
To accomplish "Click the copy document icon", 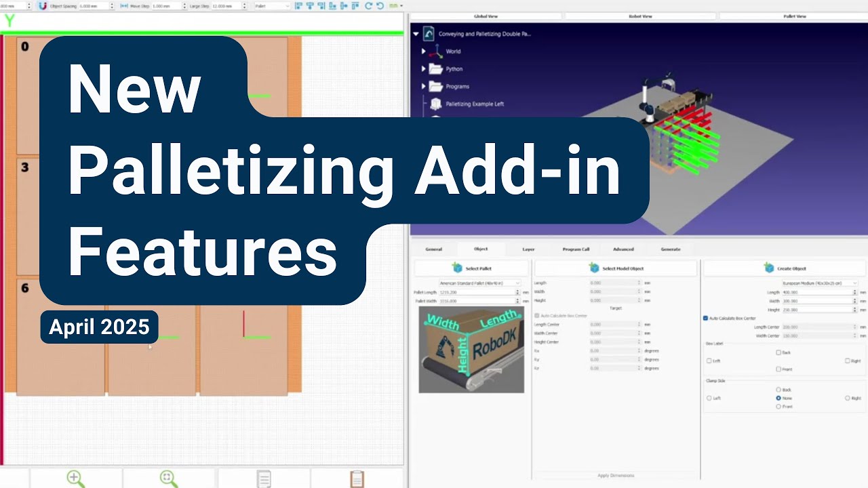I will 264,479.
